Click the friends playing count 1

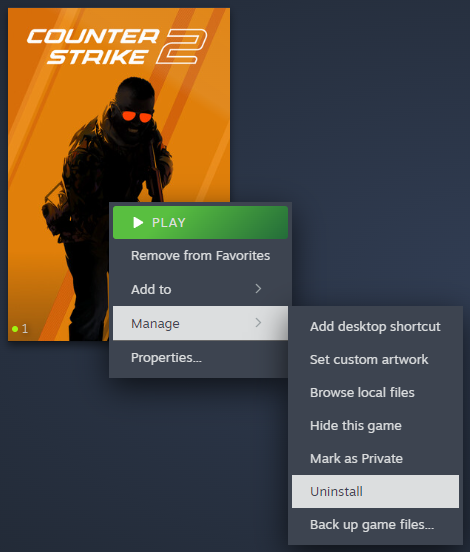(x=25, y=329)
